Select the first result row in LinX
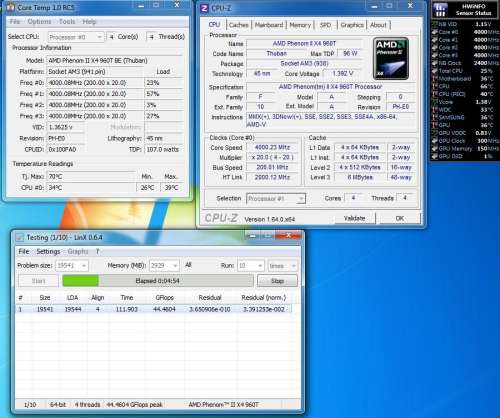 tap(154, 309)
